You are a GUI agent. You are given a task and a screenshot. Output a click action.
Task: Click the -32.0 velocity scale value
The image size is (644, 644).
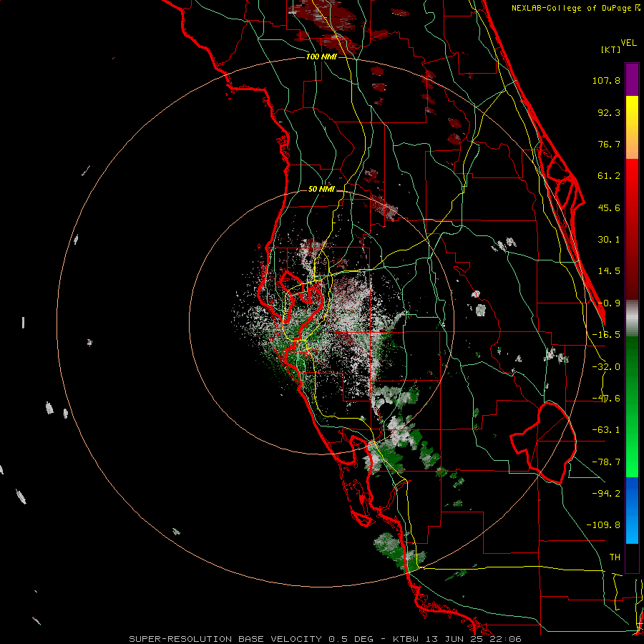(606, 367)
